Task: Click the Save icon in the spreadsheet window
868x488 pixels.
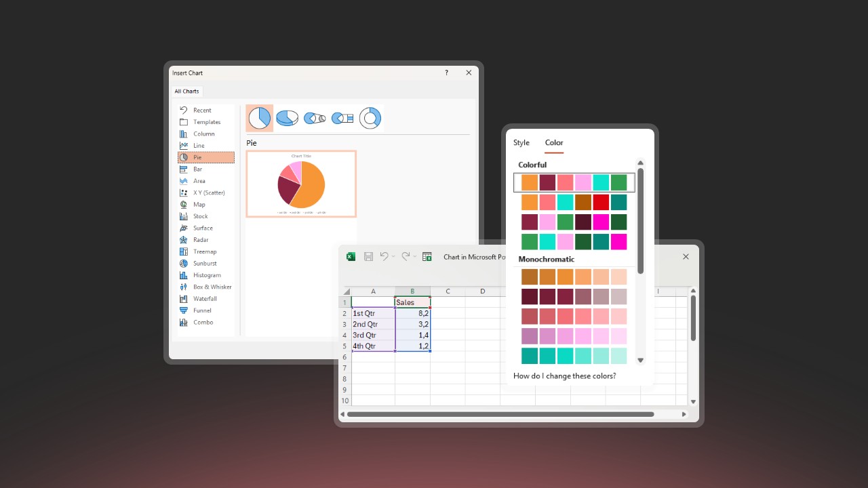Action: point(368,257)
